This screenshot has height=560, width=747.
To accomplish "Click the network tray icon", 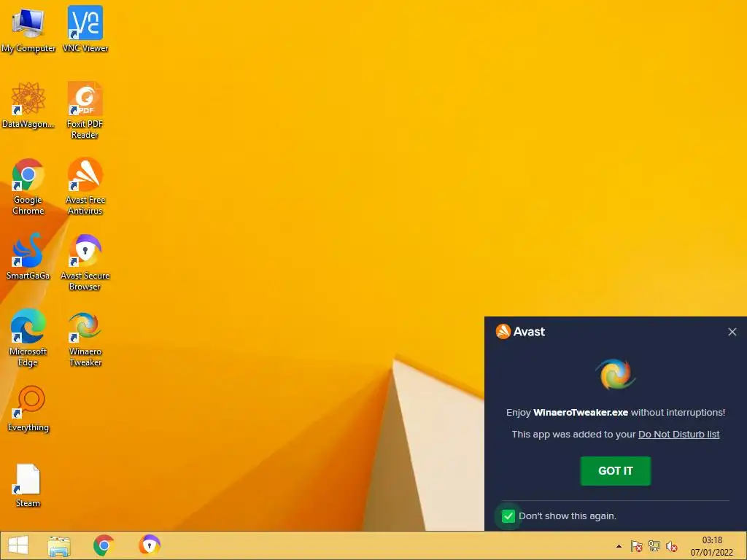I will [x=654, y=546].
